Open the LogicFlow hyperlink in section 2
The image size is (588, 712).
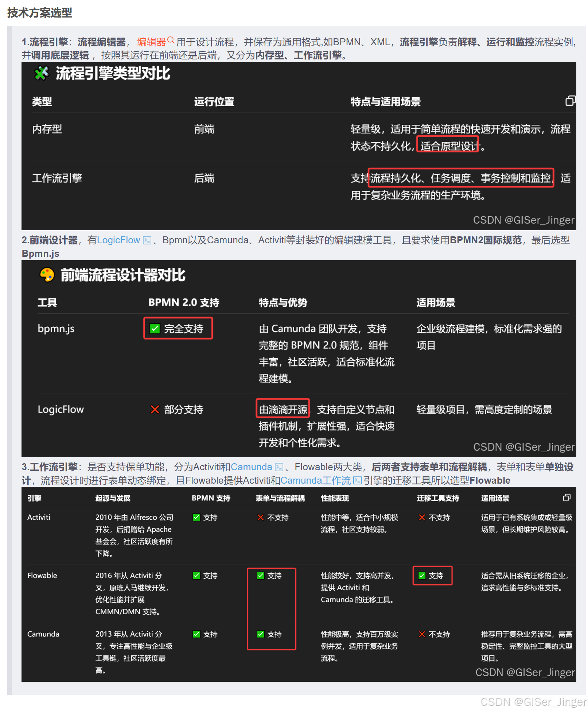(x=118, y=240)
